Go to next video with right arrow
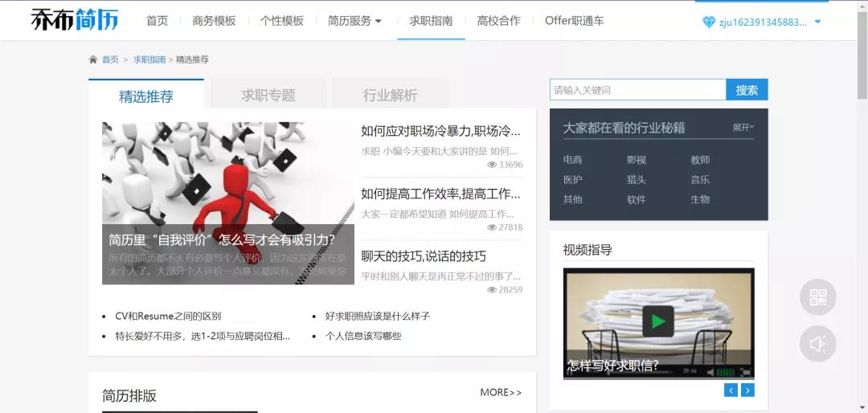The width and height of the screenshot is (868, 413). tap(747, 391)
